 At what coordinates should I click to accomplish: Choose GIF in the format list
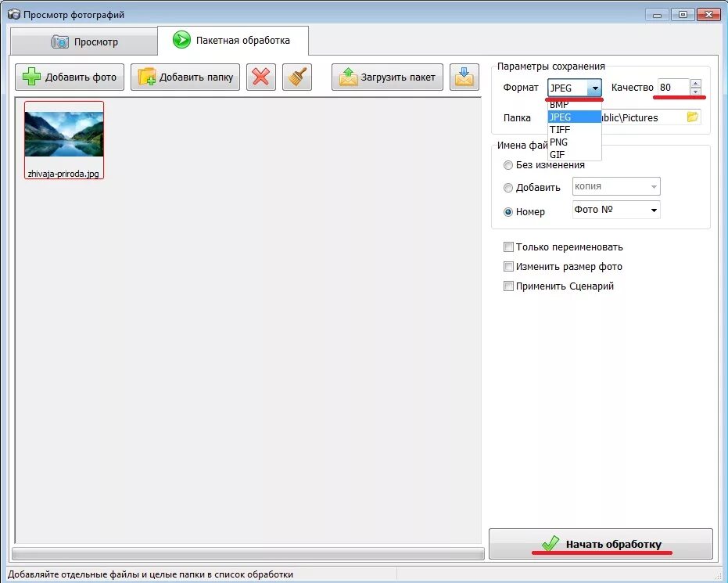point(574,155)
